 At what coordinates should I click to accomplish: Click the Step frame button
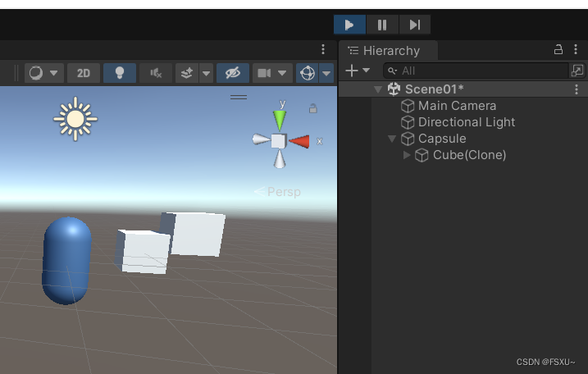click(x=414, y=25)
